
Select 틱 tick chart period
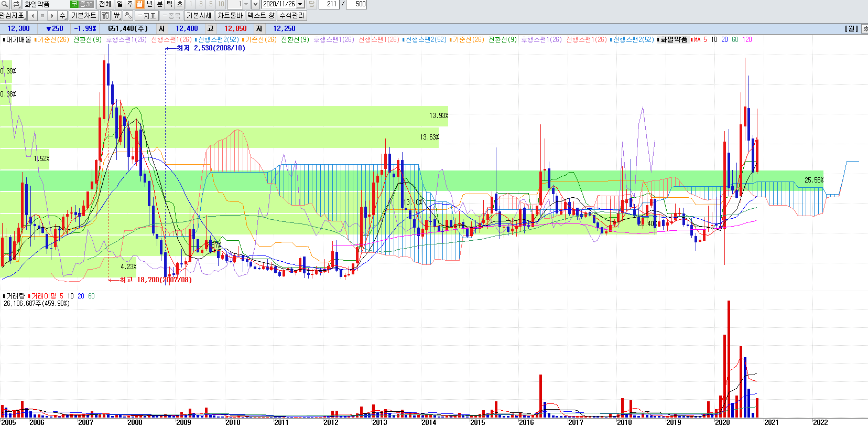(x=169, y=4)
